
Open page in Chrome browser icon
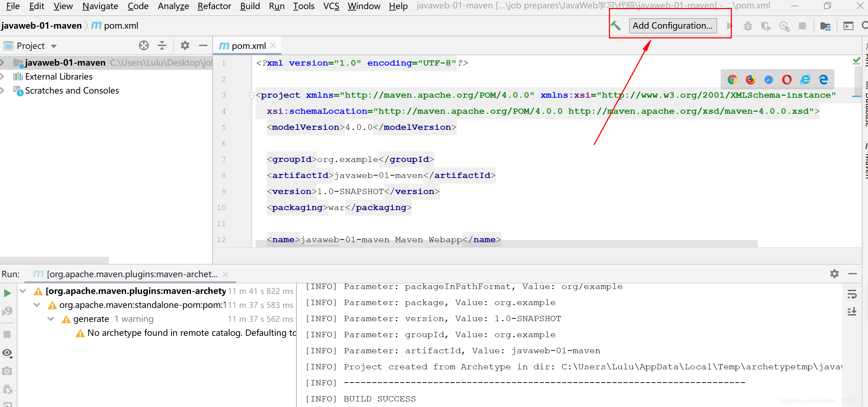(x=732, y=80)
